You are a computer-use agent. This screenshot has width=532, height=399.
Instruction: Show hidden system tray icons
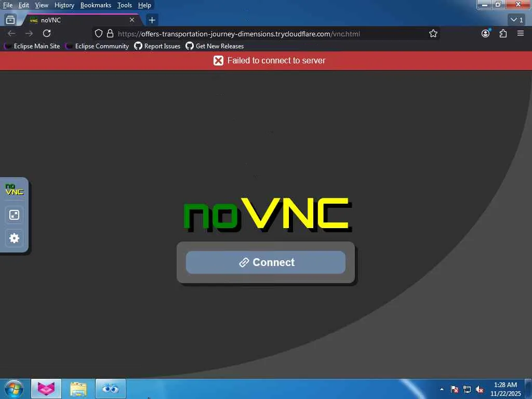[442, 389]
